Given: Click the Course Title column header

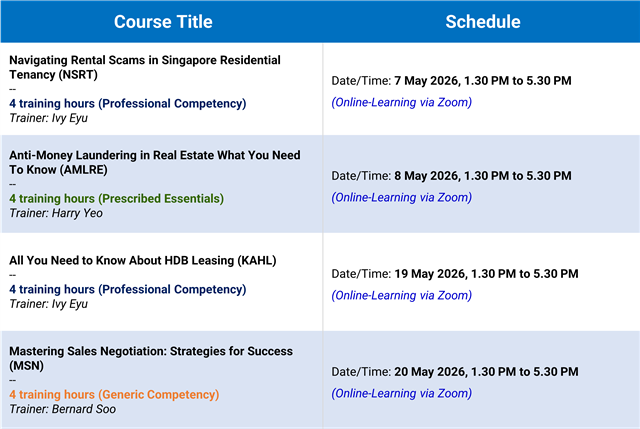Looking at the screenshot, I should point(161,21).
